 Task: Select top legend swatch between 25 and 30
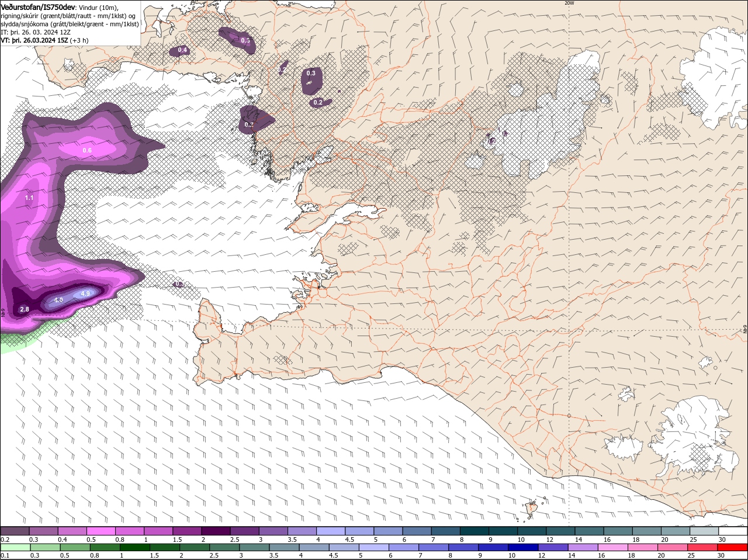[705, 531]
